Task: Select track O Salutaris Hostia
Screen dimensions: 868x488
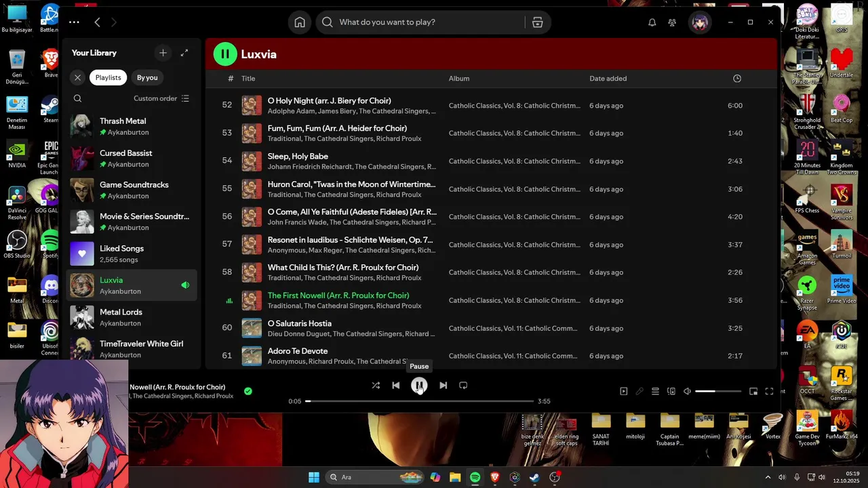Action: [491, 328]
